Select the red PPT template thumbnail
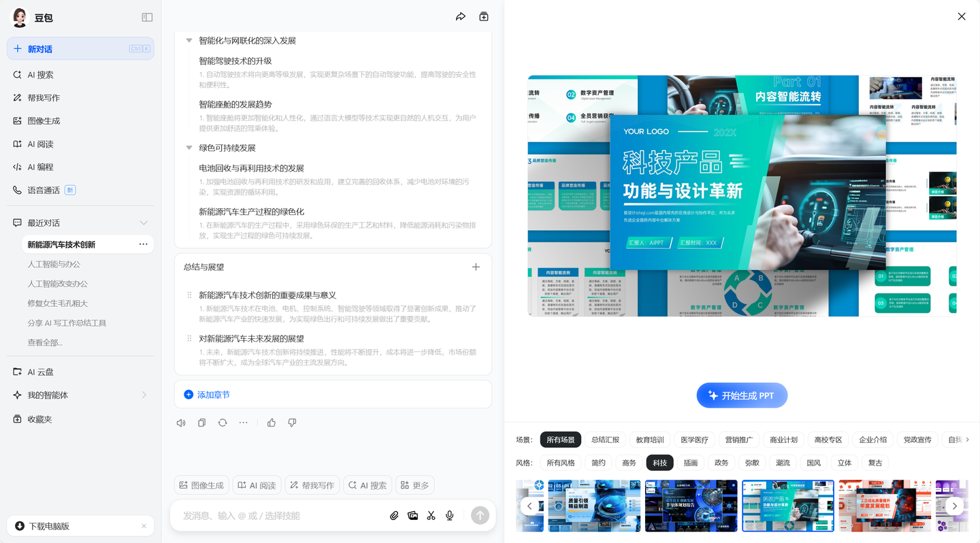The width and height of the screenshot is (980, 543). [884, 506]
